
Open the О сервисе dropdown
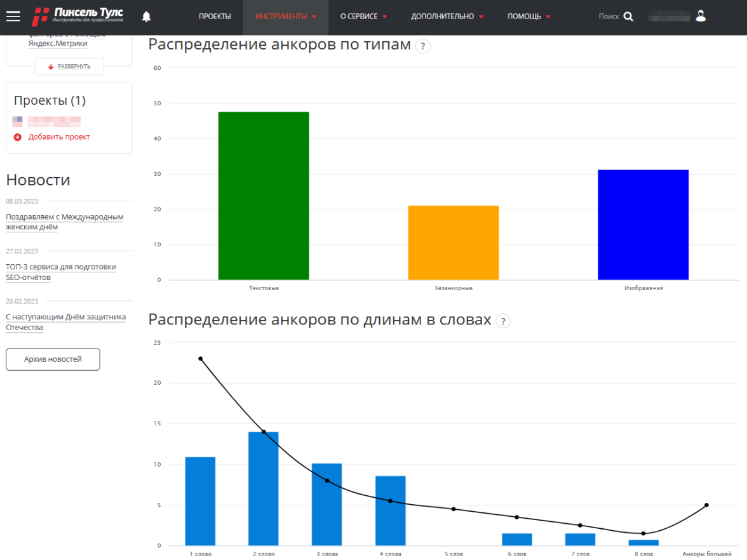363,17
